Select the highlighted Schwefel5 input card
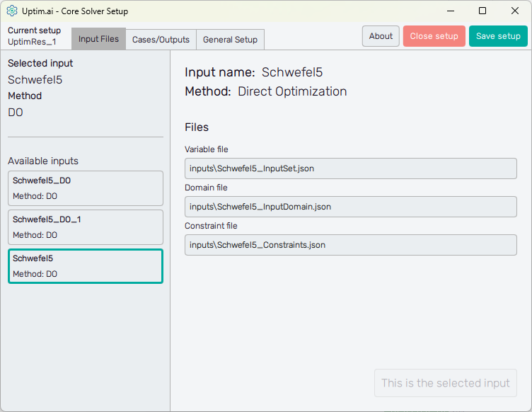 point(86,266)
